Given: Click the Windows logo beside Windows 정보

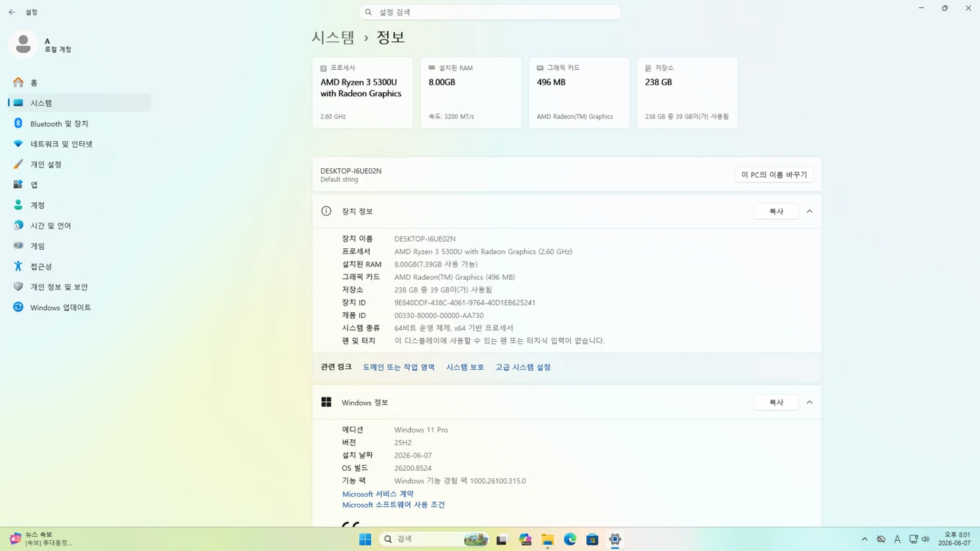Looking at the screenshot, I should [326, 403].
